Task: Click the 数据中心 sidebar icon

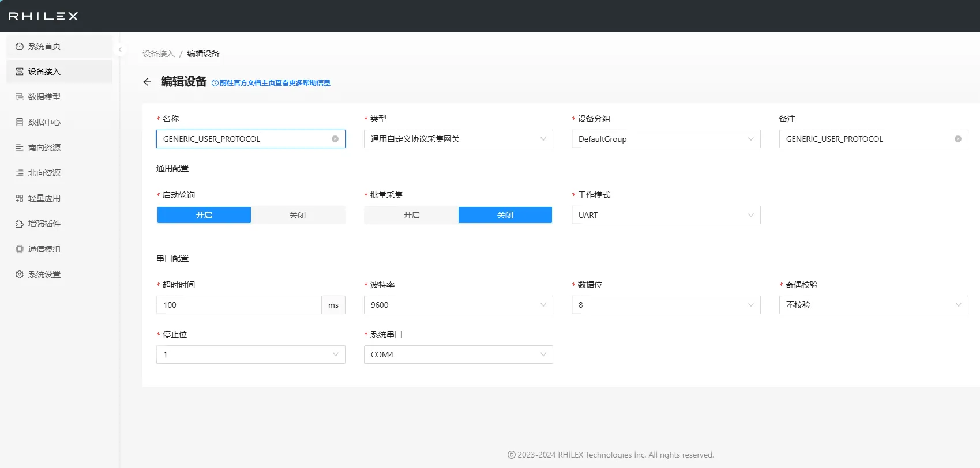Action: coord(20,122)
